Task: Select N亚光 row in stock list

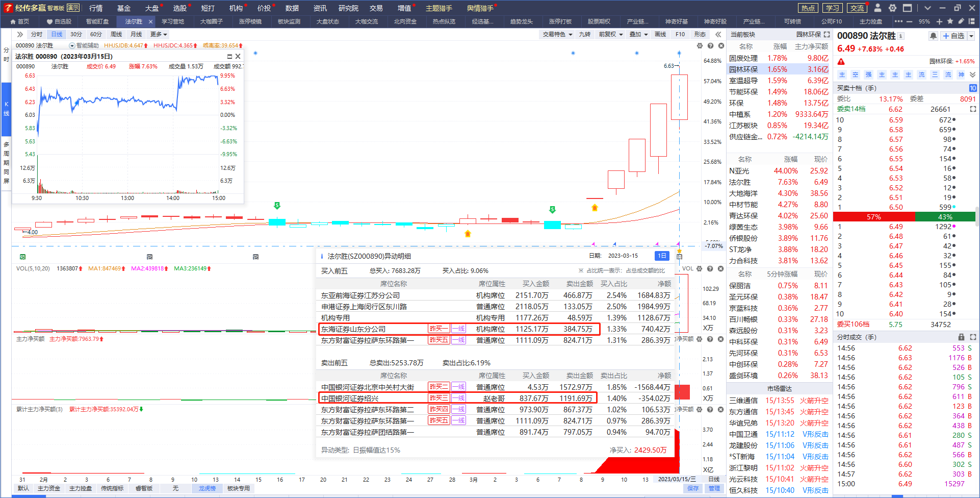Action: [x=778, y=171]
